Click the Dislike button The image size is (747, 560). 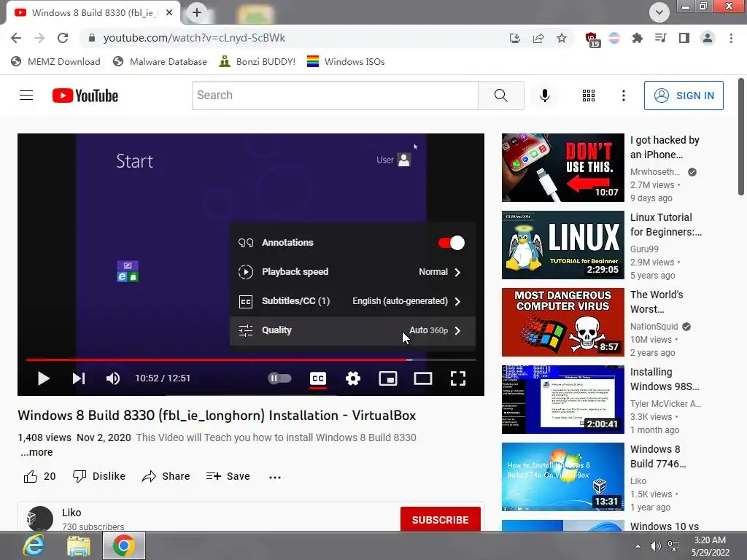click(x=99, y=476)
